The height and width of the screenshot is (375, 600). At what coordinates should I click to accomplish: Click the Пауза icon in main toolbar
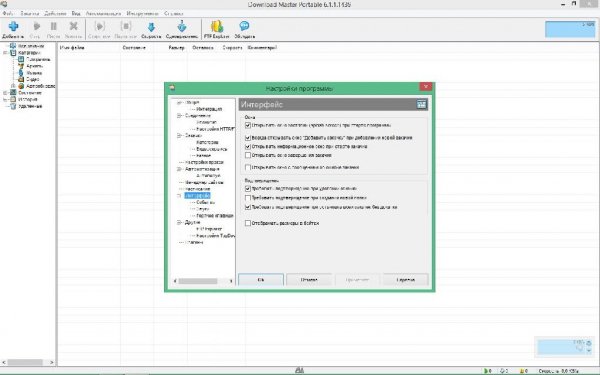point(54,26)
